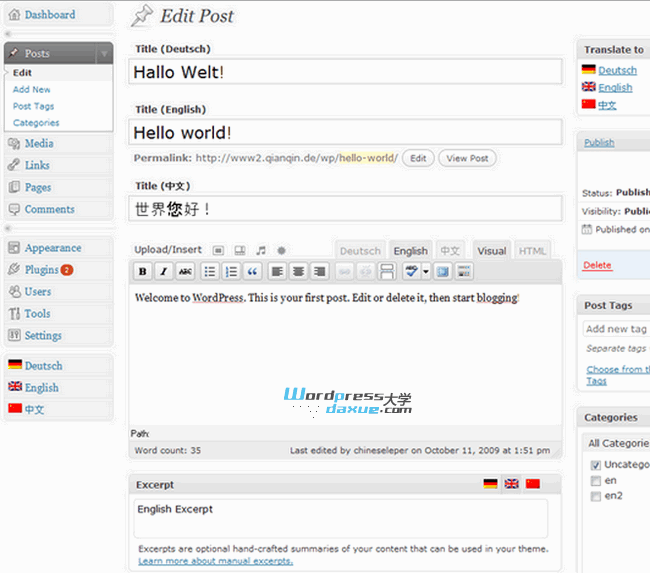650x573 pixels.
Task: Switch editor to the Deutsch tab
Action: (x=360, y=251)
